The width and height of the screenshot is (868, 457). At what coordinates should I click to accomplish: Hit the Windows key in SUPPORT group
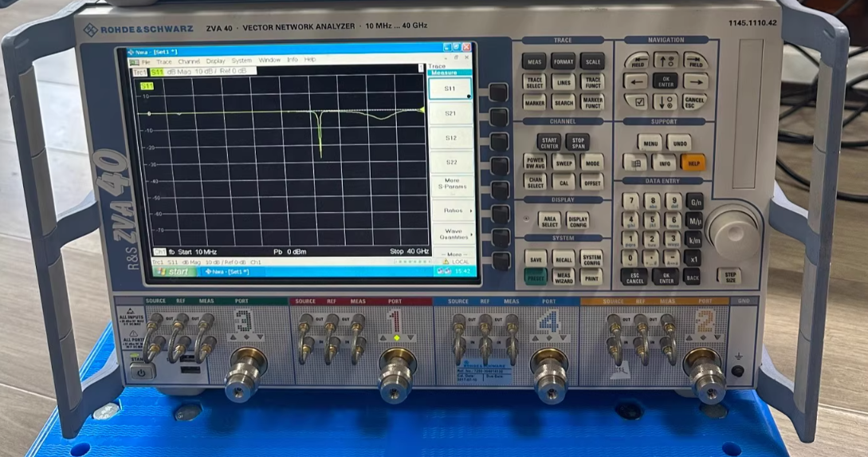(x=635, y=163)
